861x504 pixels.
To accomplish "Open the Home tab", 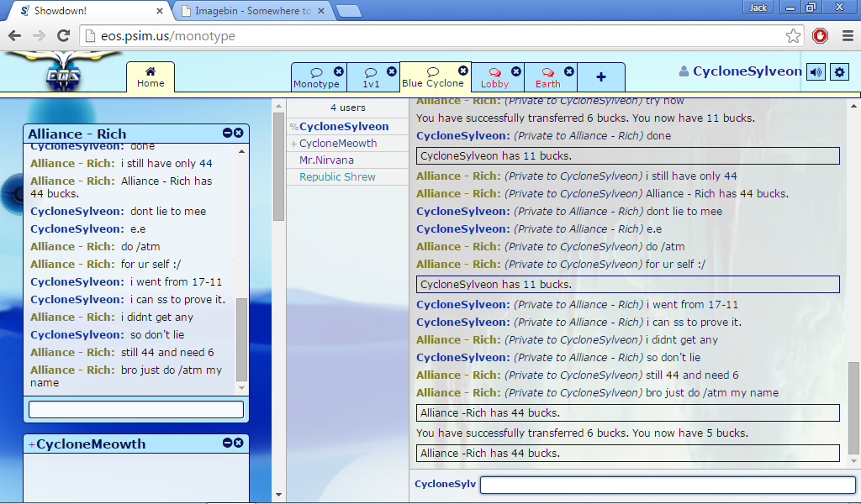I will (x=151, y=77).
